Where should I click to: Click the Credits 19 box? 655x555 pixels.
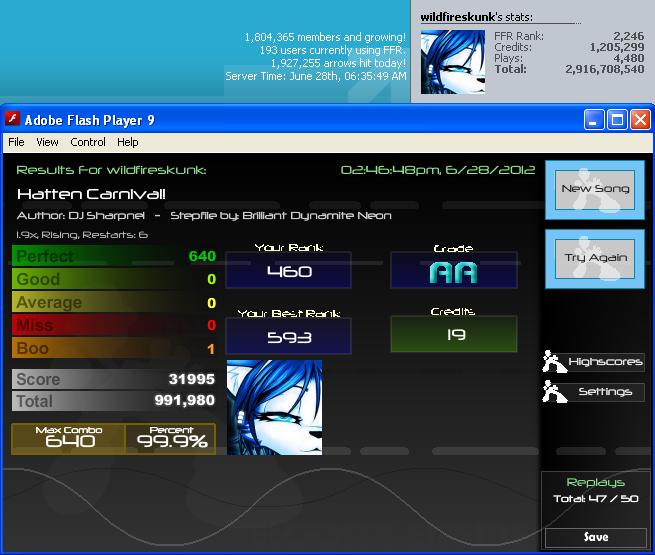pos(454,334)
